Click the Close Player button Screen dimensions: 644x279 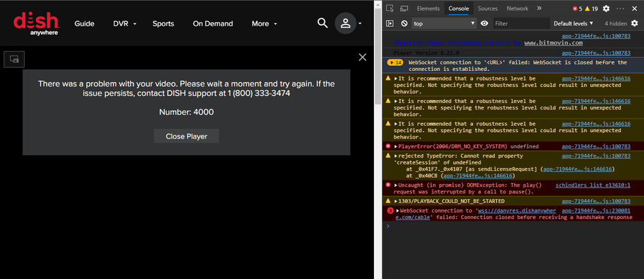(186, 136)
